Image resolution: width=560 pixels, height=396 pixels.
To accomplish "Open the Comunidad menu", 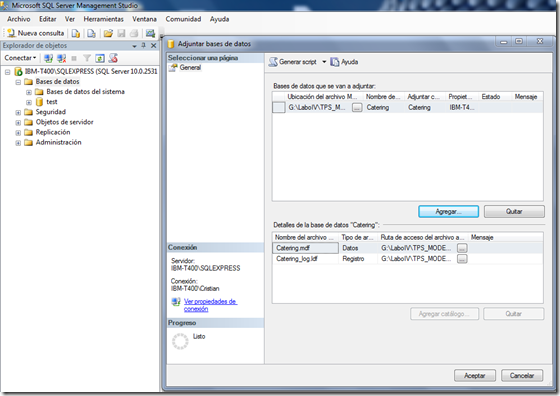I will point(183,19).
